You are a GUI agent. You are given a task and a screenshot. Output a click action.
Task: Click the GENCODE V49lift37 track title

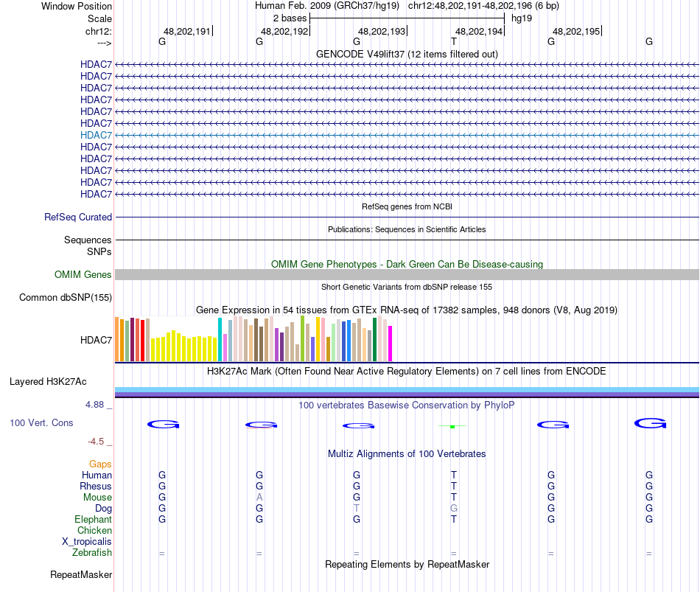[x=407, y=54]
